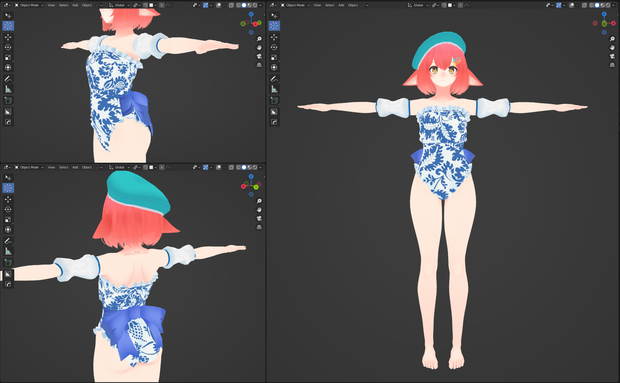The width and height of the screenshot is (620, 383).
Task: Open the Select menu in bottom-left viewport
Action: pyautogui.click(x=64, y=167)
